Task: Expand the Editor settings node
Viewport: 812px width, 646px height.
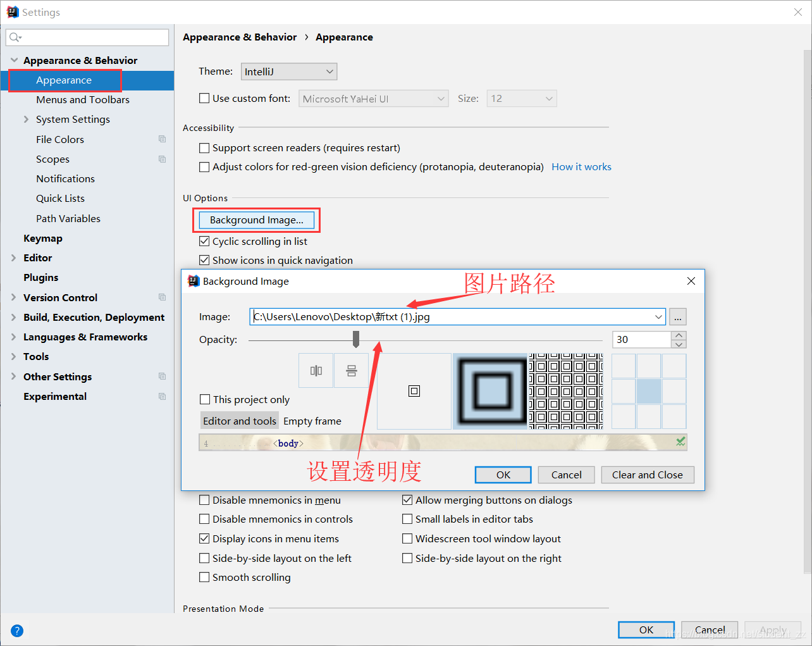Action: tap(14, 258)
